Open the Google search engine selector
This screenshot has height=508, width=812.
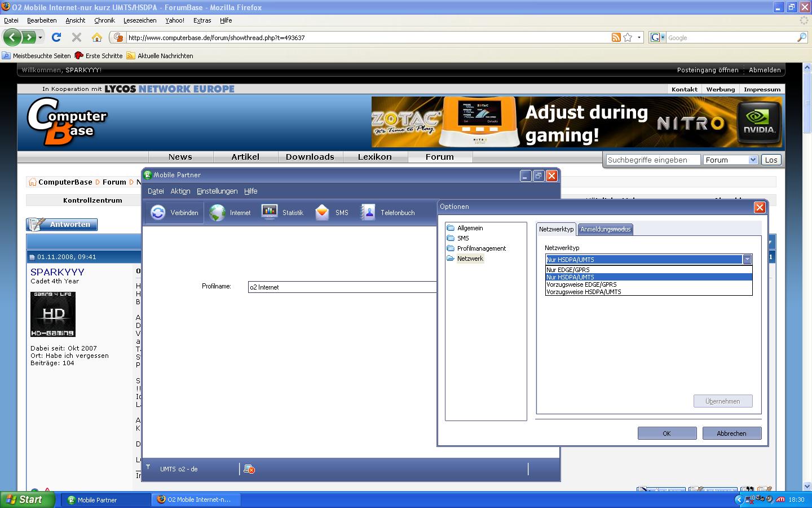click(x=657, y=37)
